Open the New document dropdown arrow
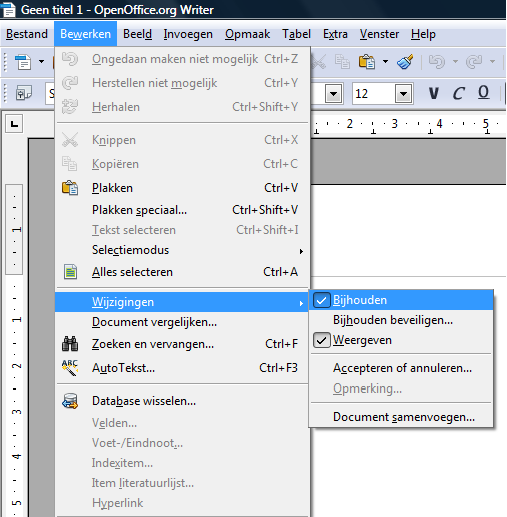The width and height of the screenshot is (507, 517). 41,62
